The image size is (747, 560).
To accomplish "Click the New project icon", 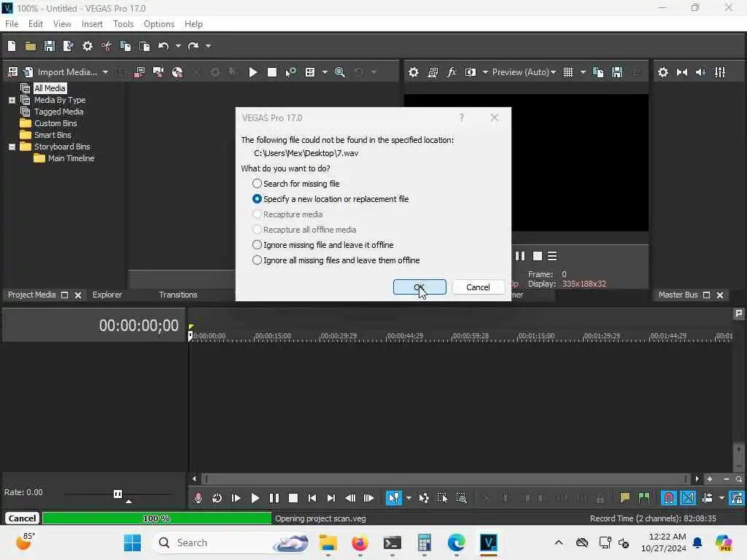I will pos(12,46).
